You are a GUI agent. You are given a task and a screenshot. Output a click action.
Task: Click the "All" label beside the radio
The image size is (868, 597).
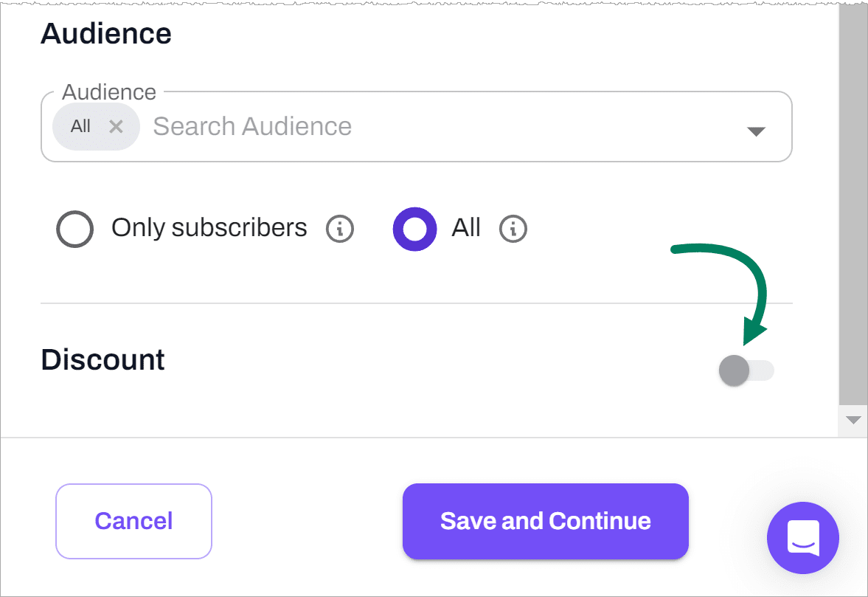(x=466, y=228)
